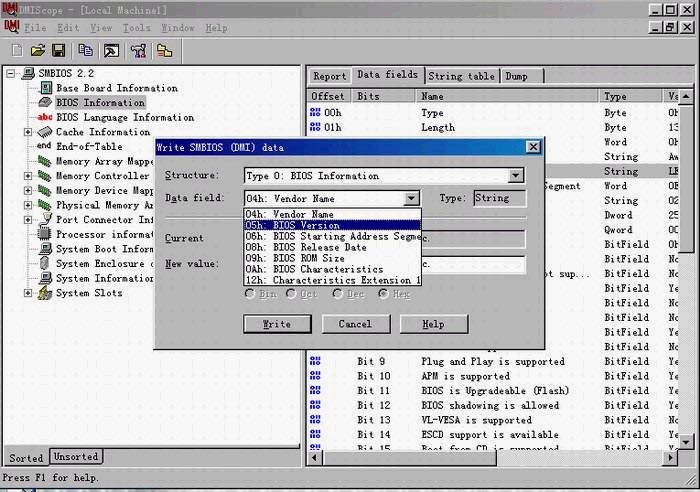Click the Copy toolbar icon

tap(87, 50)
